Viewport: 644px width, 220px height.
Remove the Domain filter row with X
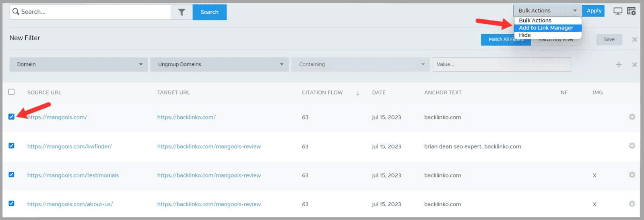tap(634, 64)
